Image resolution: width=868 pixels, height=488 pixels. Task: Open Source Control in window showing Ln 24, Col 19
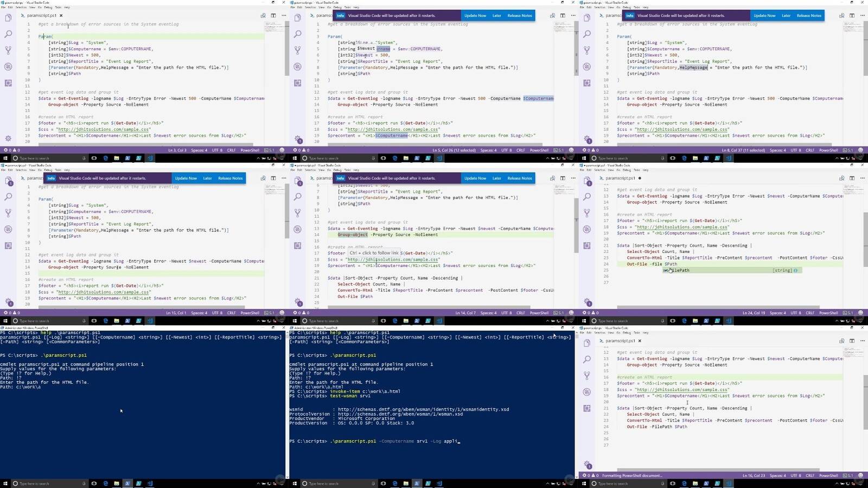tap(587, 213)
